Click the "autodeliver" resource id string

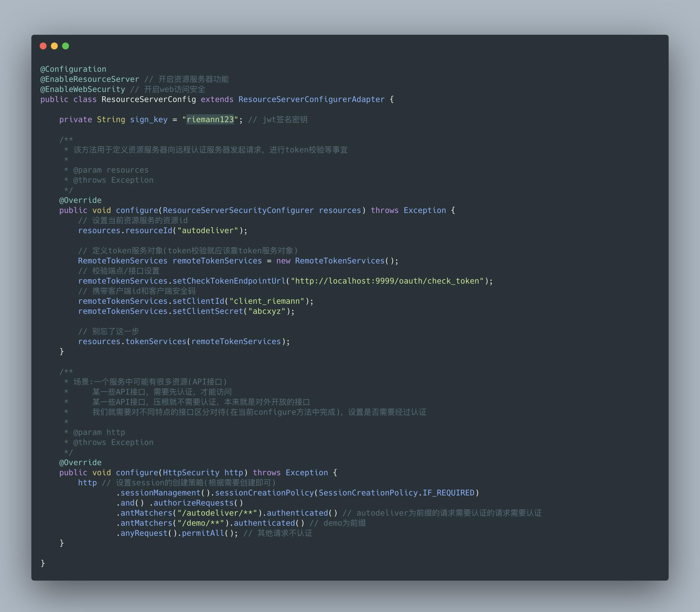[x=207, y=231]
